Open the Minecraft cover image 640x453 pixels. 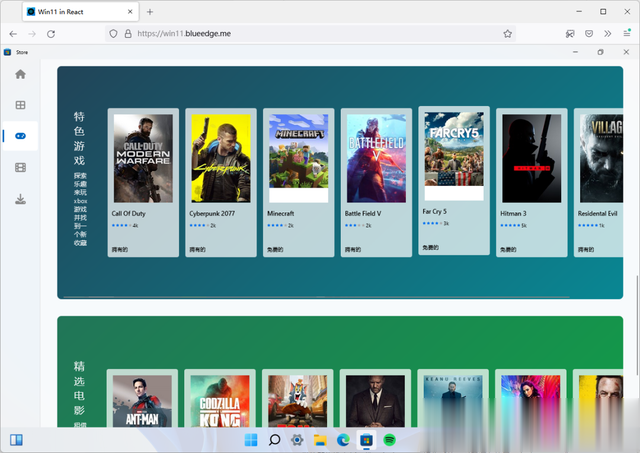coord(299,158)
